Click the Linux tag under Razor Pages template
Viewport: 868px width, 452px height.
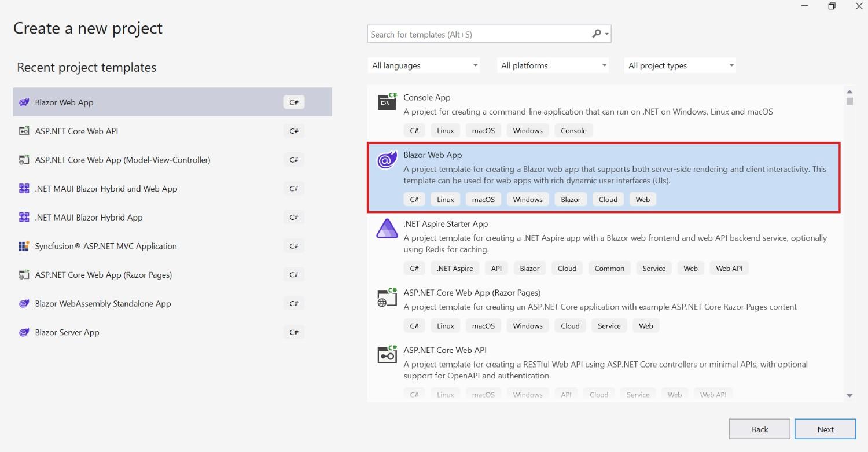pyautogui.click(x=446, y=326)
